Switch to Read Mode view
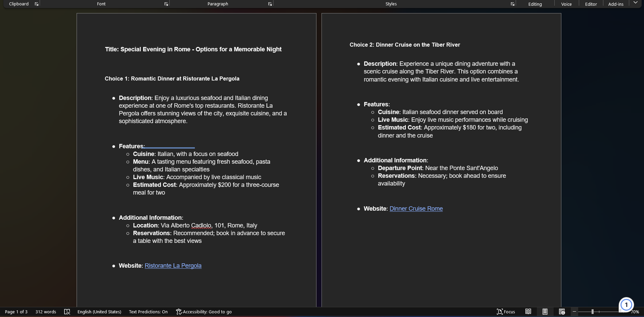The height and width of the screenshot is (317, 644). pos(528,312)
